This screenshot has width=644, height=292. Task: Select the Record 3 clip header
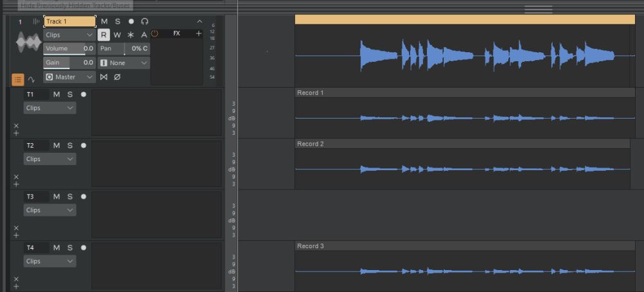(465, 246)
